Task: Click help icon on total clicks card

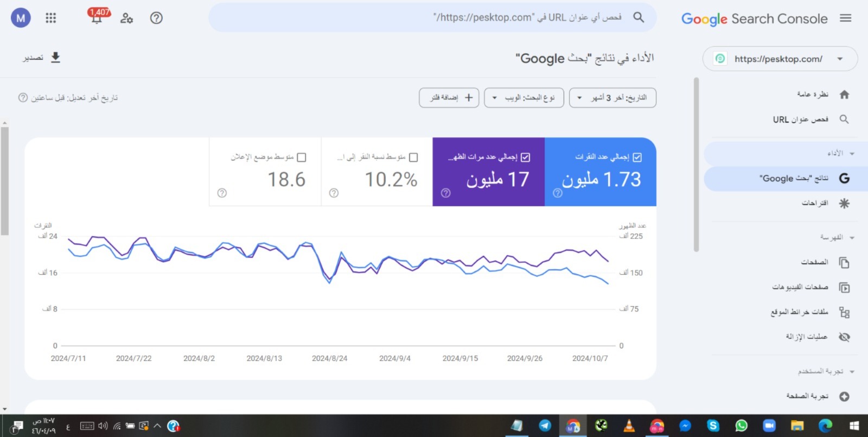Action: [558, 193]
